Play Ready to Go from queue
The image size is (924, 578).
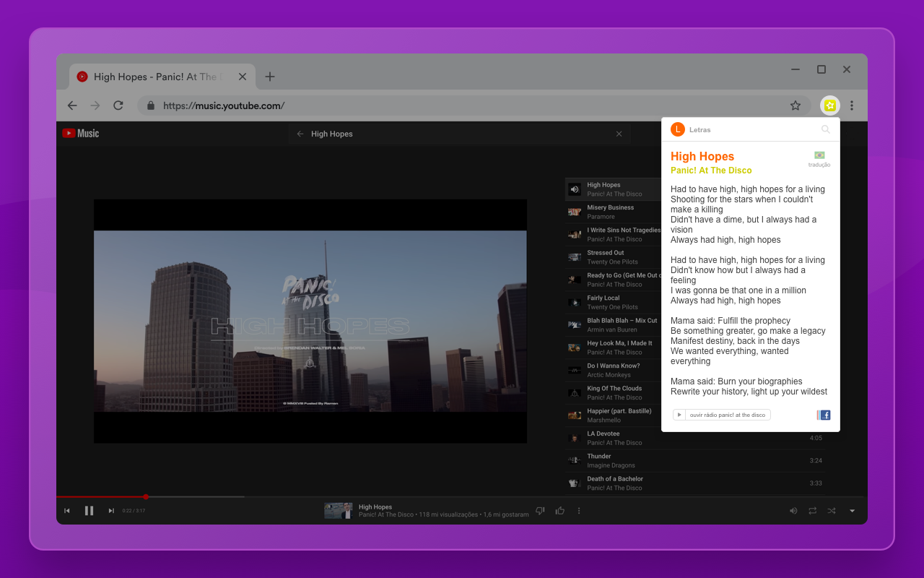click(613, 280)
